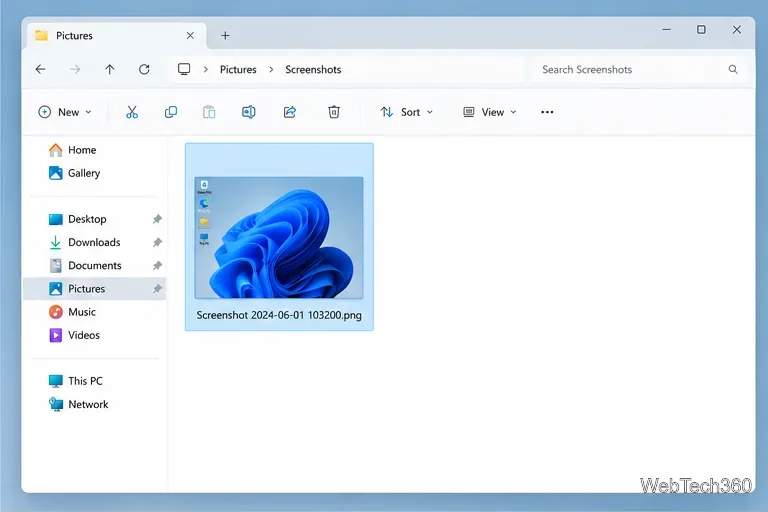Add a new tab with plus button
Image resolution: width=768 pixels, height=512 pixels.
coord(225,35)
